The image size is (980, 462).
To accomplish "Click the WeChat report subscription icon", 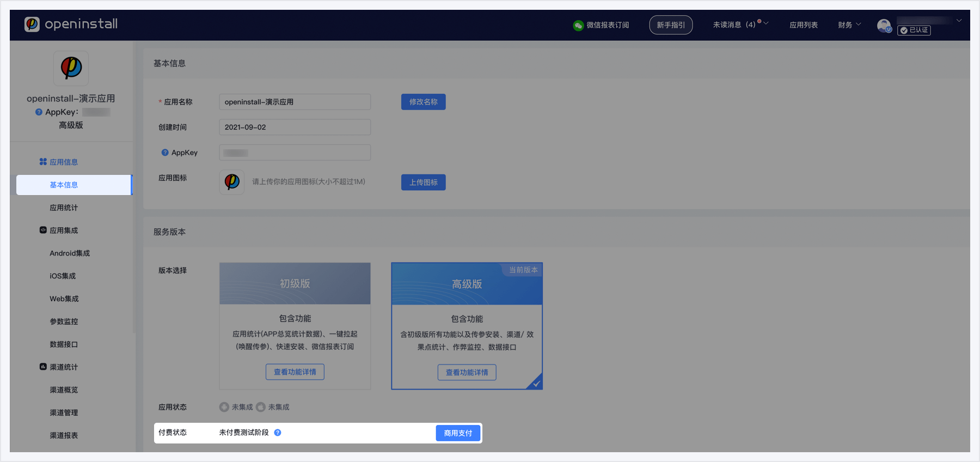I will 578,25.
